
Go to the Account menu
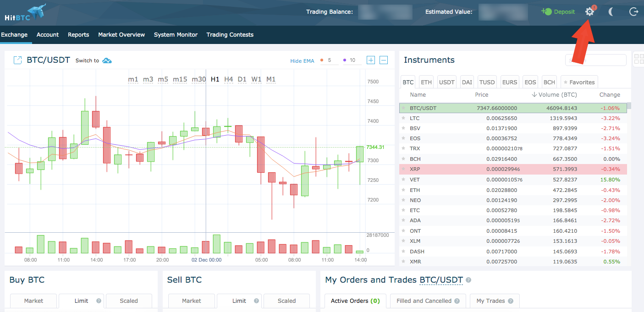pos(48,35)
